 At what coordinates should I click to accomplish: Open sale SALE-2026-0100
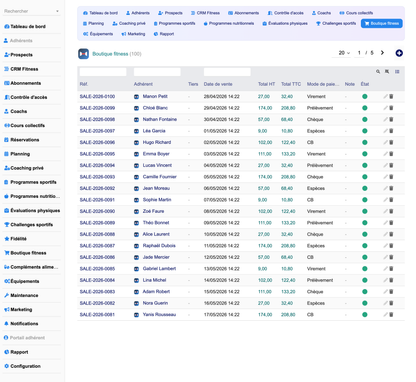coord(97,96)
